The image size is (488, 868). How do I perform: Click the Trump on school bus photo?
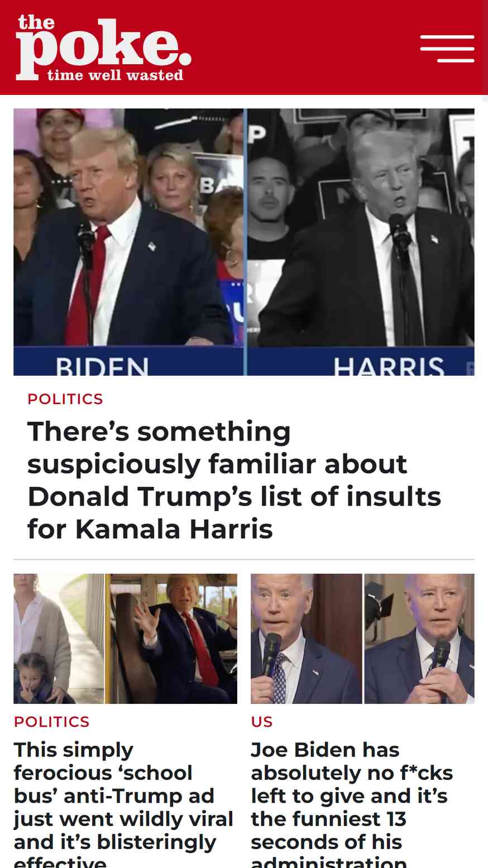pyautogui.click(x=171, y=639)
